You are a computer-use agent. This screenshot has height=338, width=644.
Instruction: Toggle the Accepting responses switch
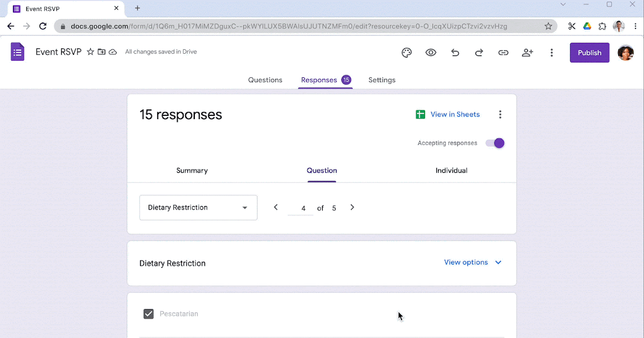click(495, 143)
